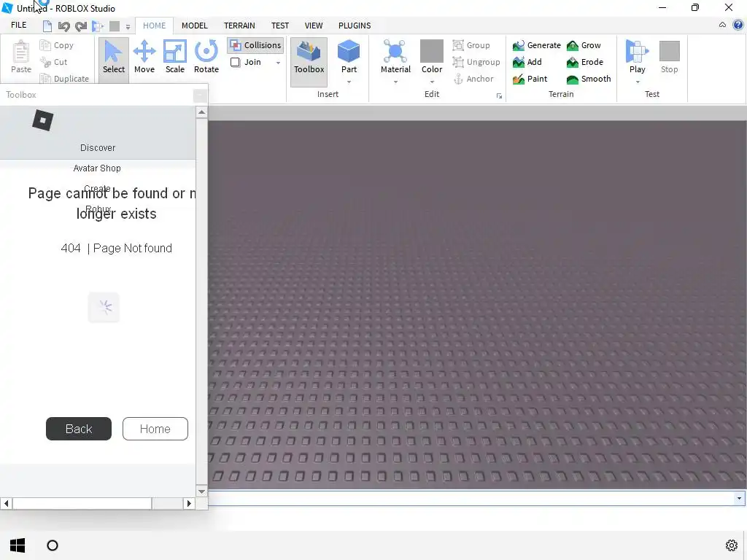This screenshot has height=560, width=747.
Task: Open the Avatar Shop link
Action: [97, 168]
